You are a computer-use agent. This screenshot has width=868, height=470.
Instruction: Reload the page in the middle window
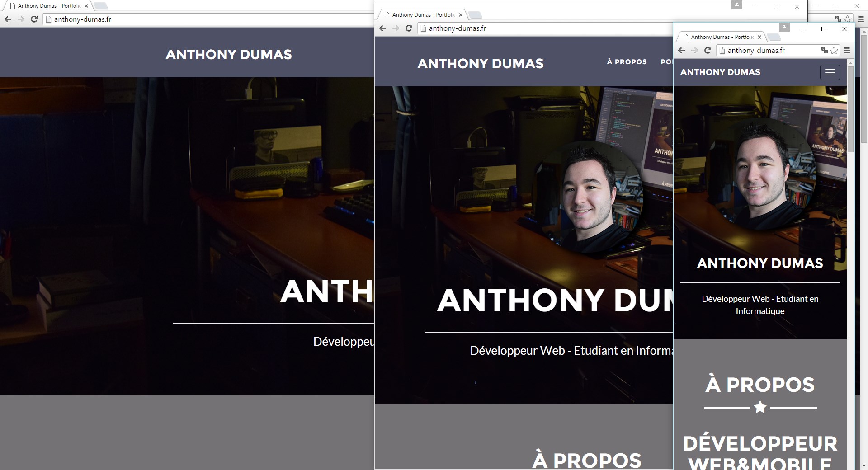click(409, 28)
